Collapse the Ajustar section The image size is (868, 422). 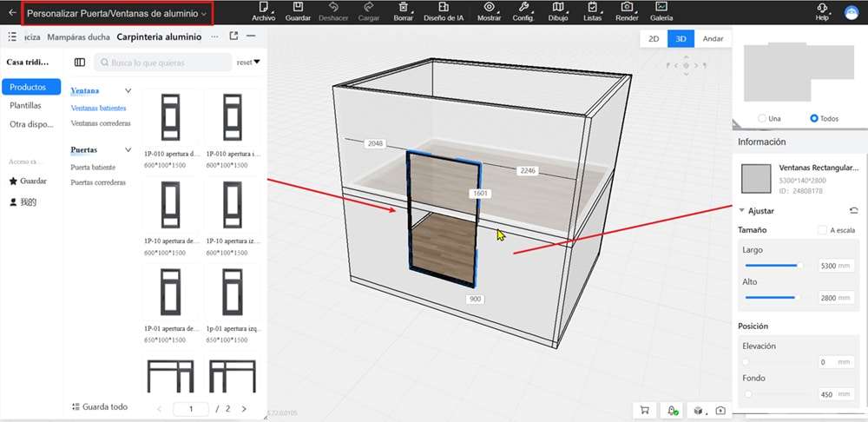tap(742, 210)
